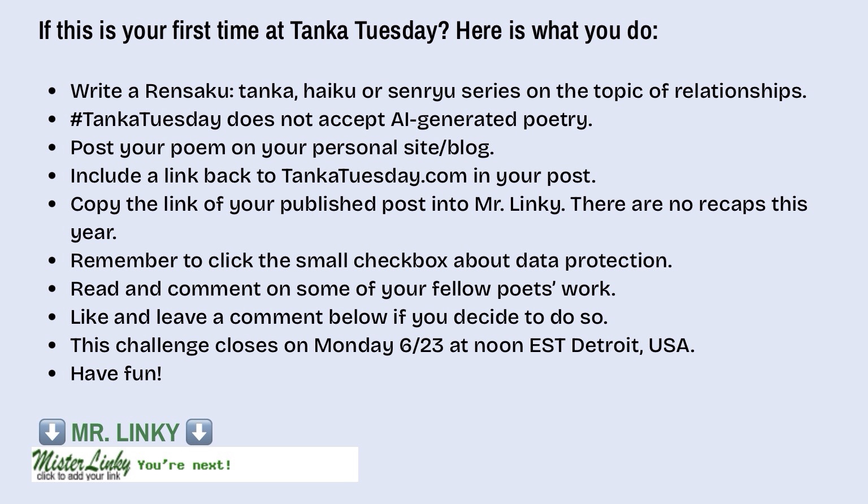Click the green MR. LINKY heading
Viewport: 868px width, 504px height.
click(x=125, y=433)
